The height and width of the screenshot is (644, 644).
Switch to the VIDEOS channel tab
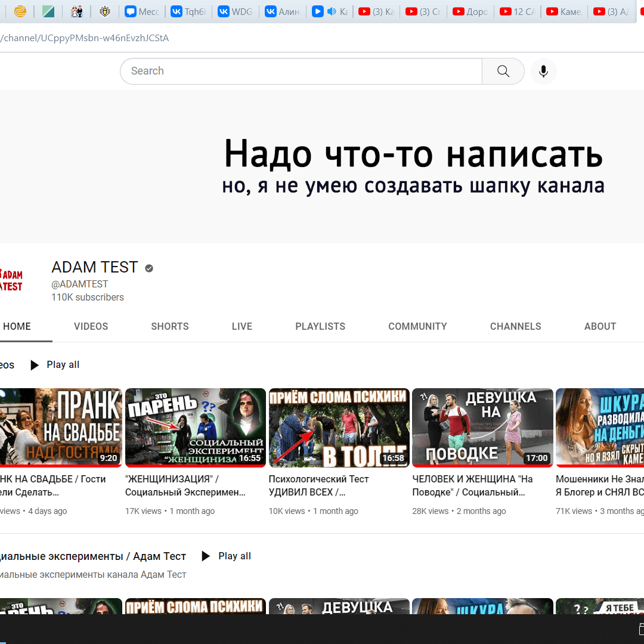pyautogui.click(x=91, y=327)
